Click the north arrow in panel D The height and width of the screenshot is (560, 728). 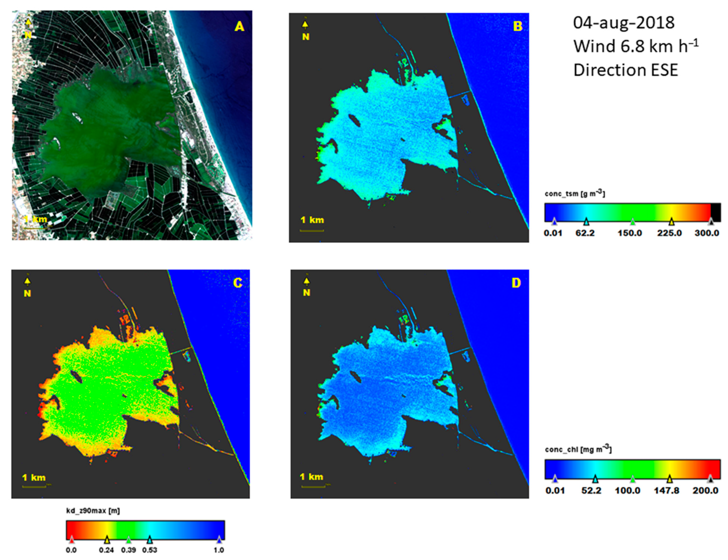click(x=306, y=281)
